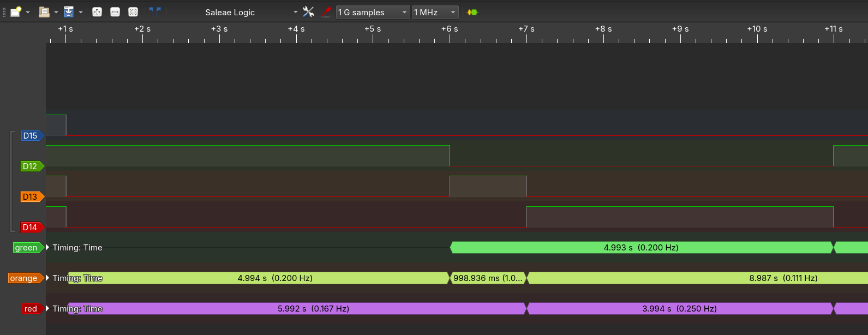Screen dimensions: 868x335
Task: Click the new session icon
Action: 16,12
